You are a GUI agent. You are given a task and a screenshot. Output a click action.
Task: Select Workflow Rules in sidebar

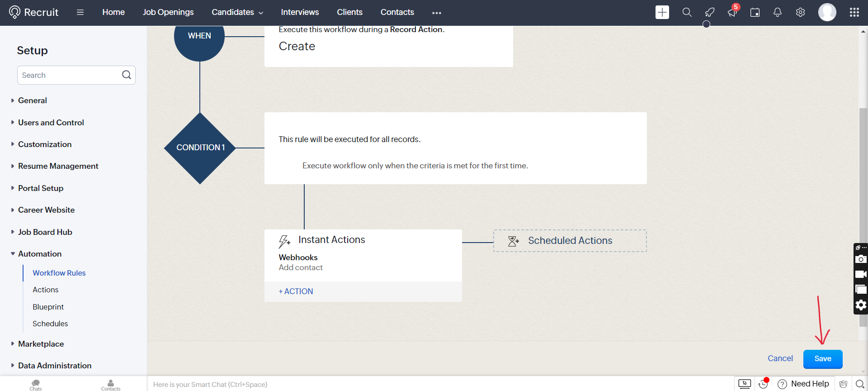click(x=59, y=273)
